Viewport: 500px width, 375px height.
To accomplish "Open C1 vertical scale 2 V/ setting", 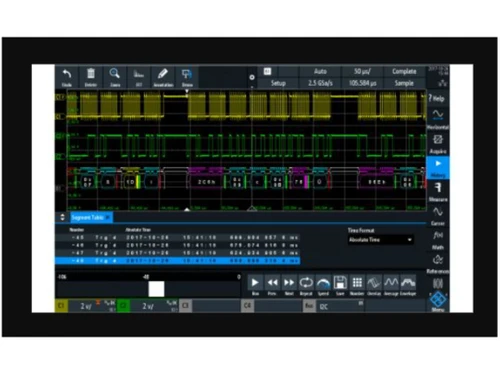I will pos(86,306).
